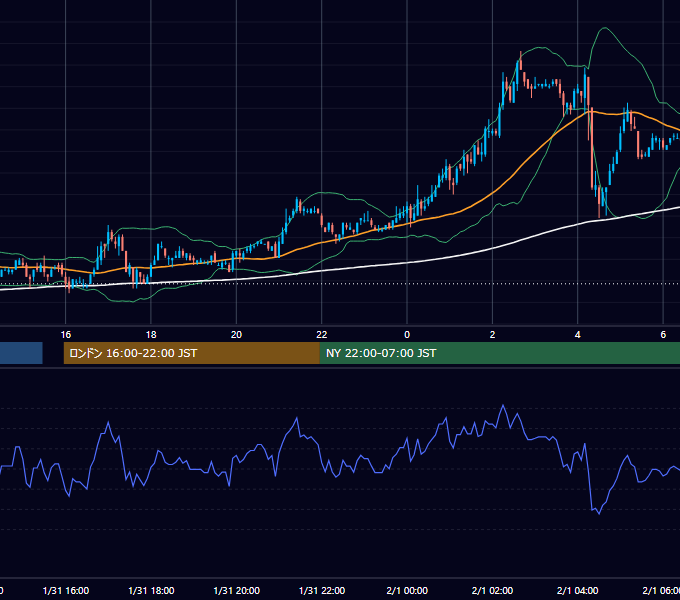
Task: Click the 2/1 04:00 date label
Action: 578,590
